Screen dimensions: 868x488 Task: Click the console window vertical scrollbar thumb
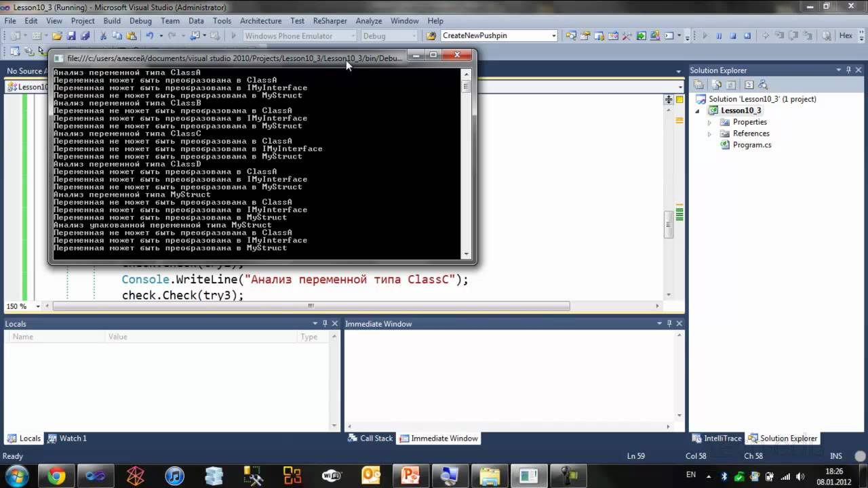click(x=466, y=86)
